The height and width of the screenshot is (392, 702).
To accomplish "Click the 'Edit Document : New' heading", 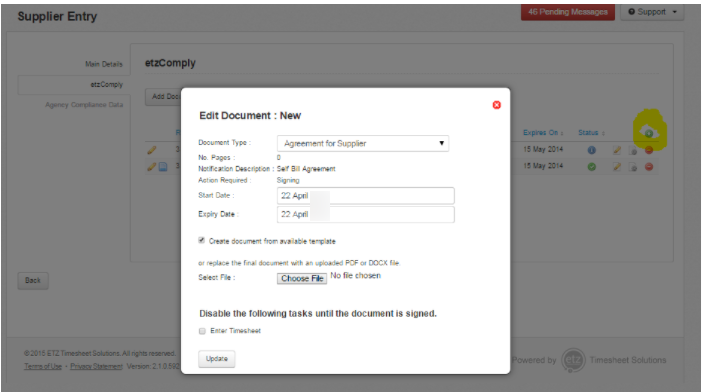I will (x=250, y=115).
